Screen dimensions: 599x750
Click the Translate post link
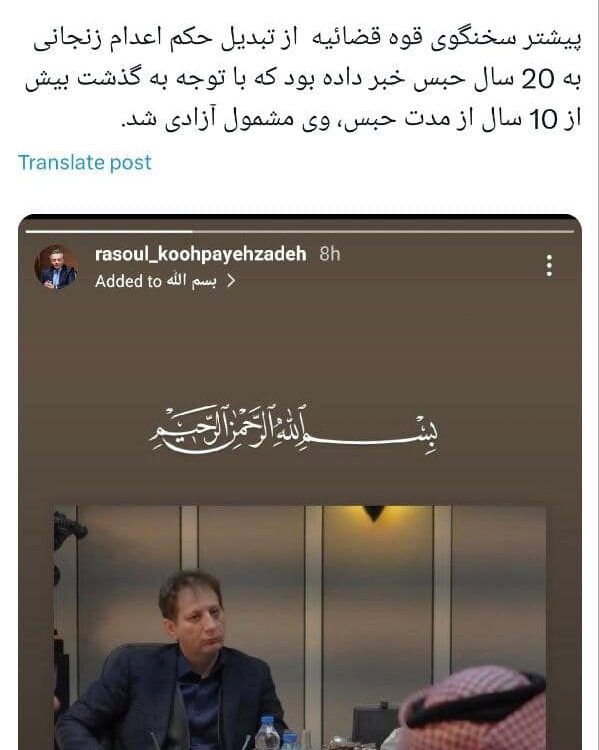point(85,163)
